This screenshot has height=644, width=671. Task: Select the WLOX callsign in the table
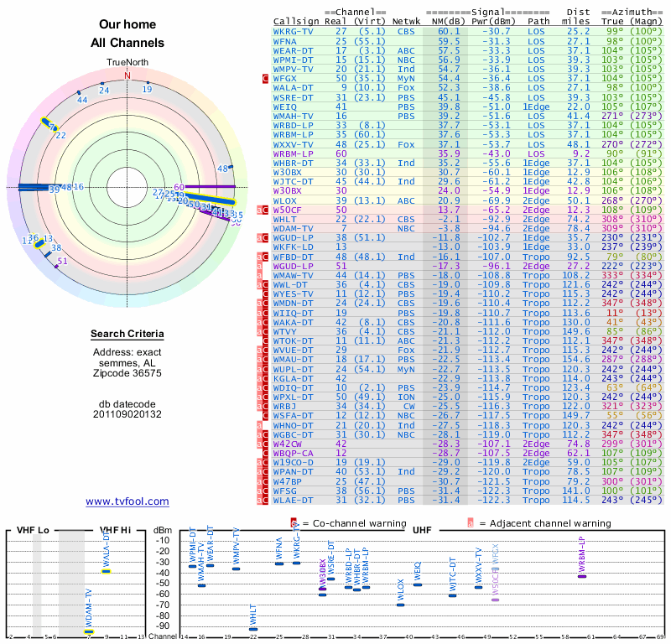[x=284, y=200]
